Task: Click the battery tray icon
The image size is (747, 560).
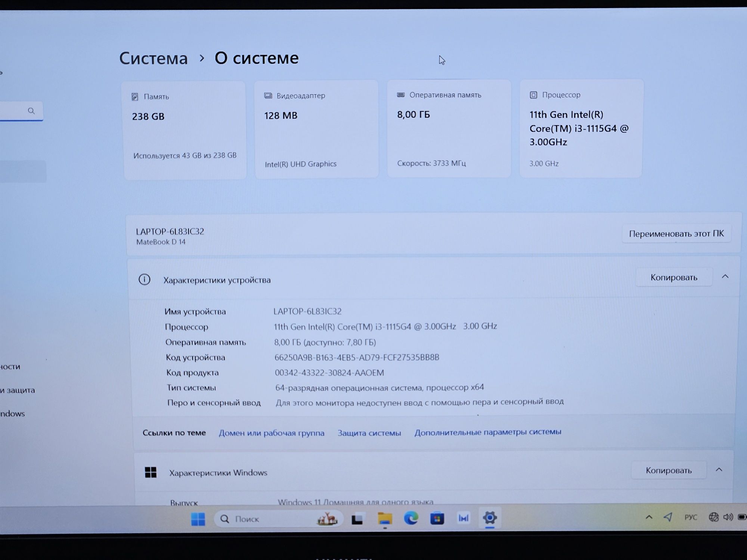Action: (x=742, y=517)
